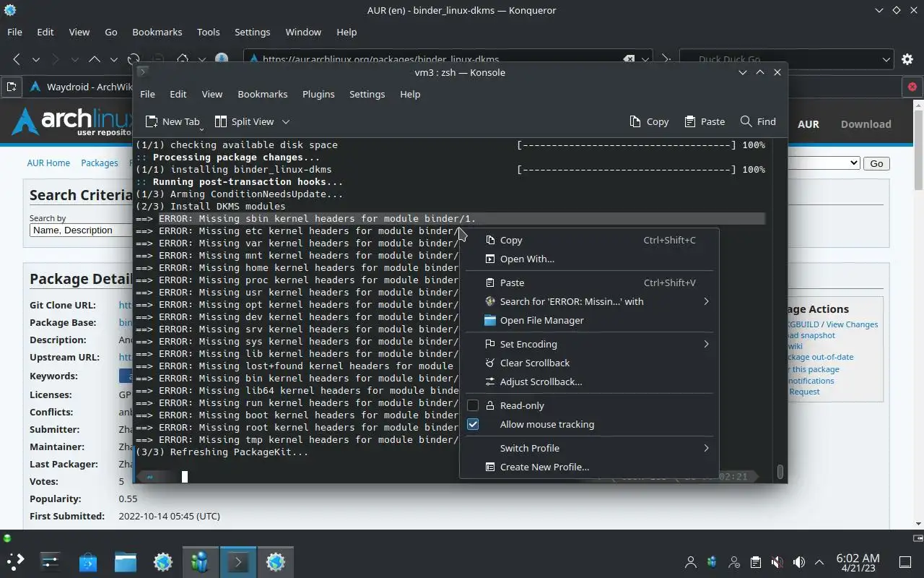Open the clipboard tray icon
The height and width of the screenshot is (578, 924).
755,562
